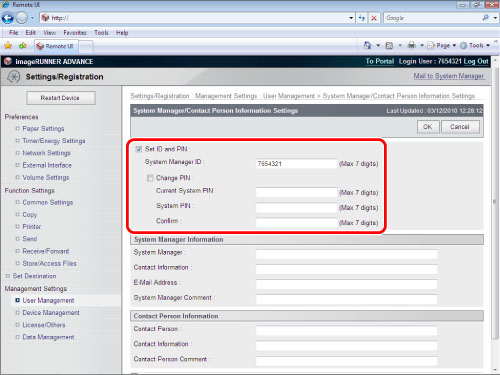Image resolution: width=500 pixels, height=375 pixels.
Task: Click User Management breadcrumb link
Action: pyautogui.click(x=289, y=96)
